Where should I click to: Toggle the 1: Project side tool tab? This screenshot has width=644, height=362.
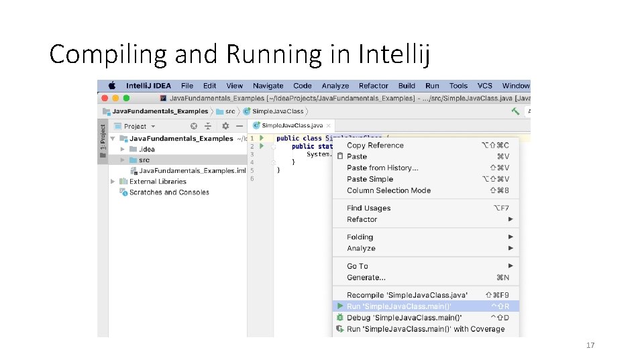pyautogui.click(x=103, y=141)
